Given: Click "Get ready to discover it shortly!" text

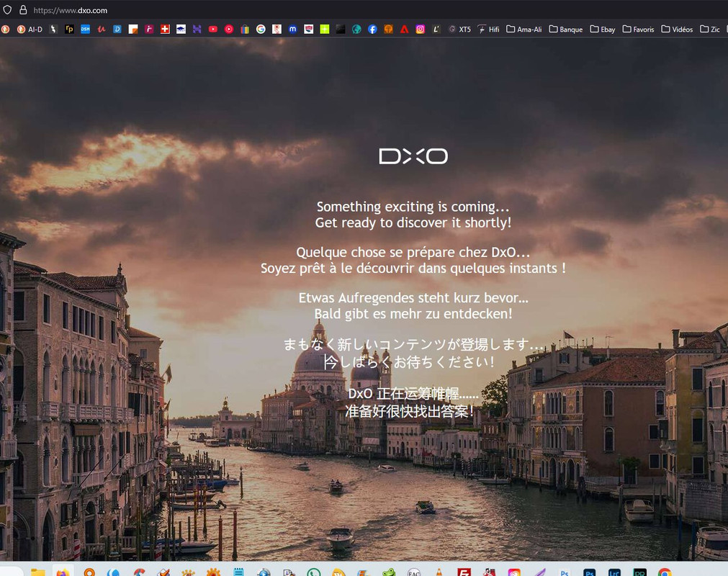Looking at the screenshot, I should click(413, 222).
